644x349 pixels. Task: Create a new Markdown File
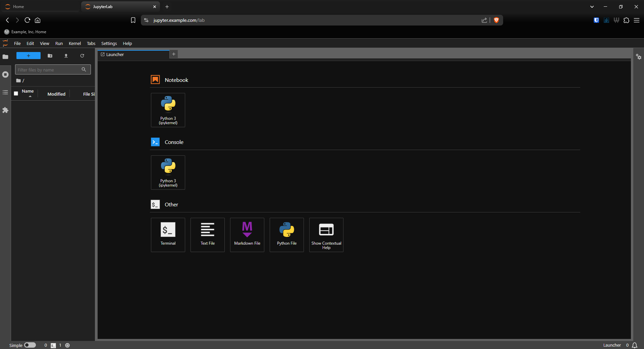point(247,235)
